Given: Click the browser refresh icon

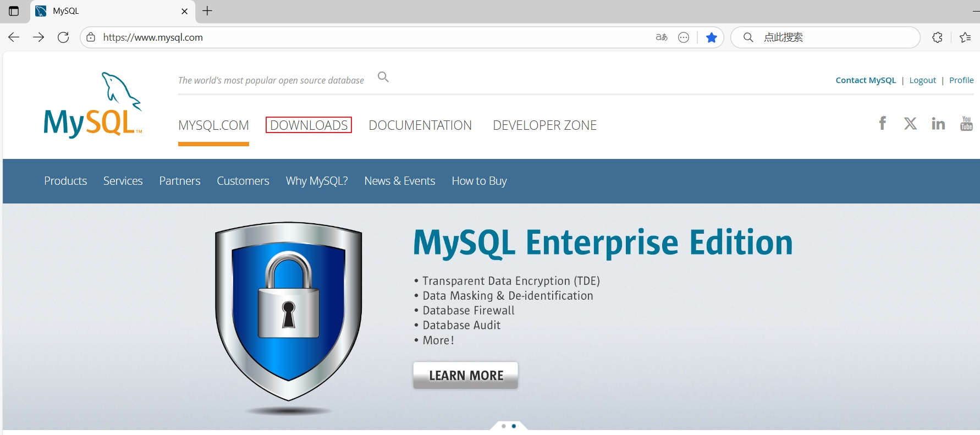Looking at the screenshot, I should pyautogui.click(x=63, y=37).
